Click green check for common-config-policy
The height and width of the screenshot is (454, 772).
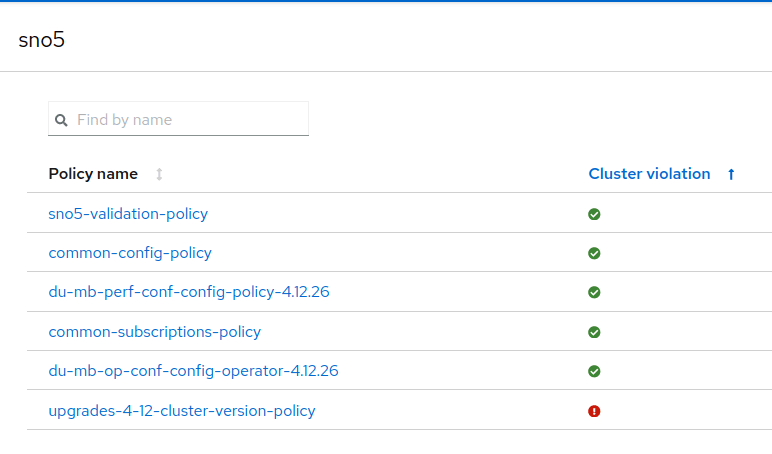tap(594, 253)
